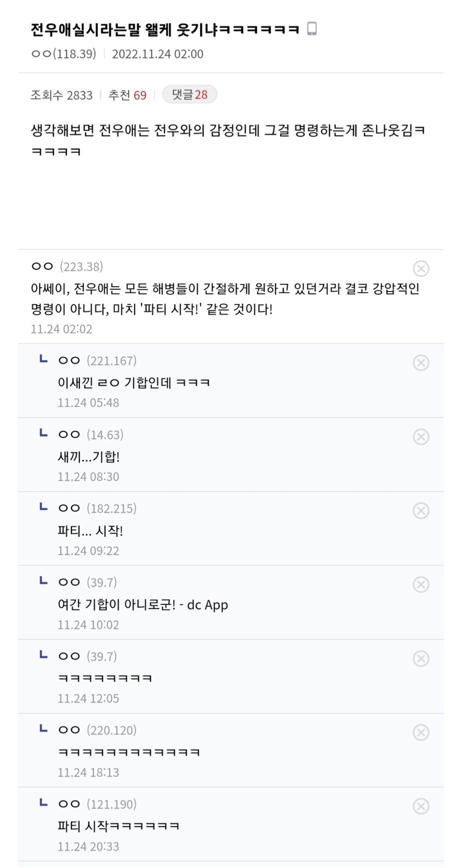Select commenter nickname ㅇㅇ (223.38)
The height and width of the screenshot is (868, 462).
67,267
